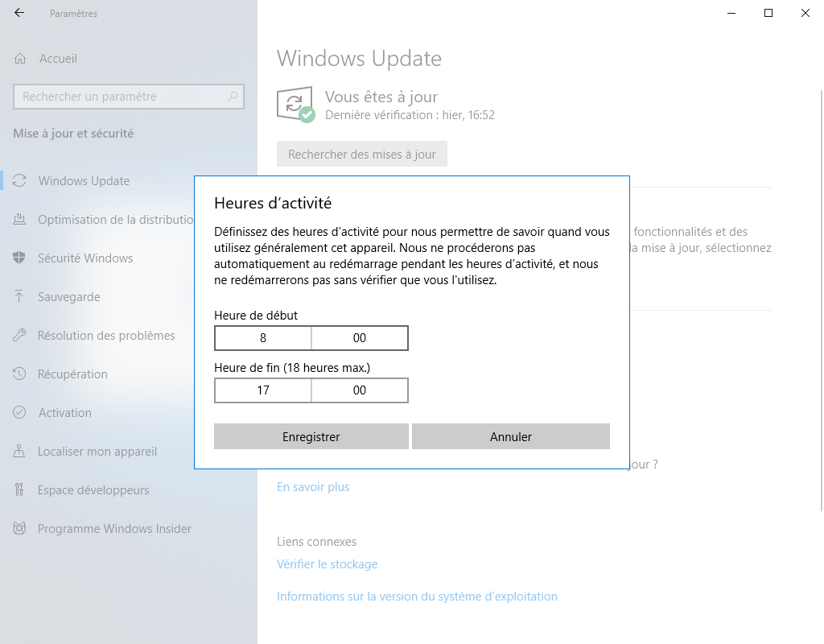824x644 pixels.
Task: Click the Sauvegarde upload arrow icon
Action: (19, 296)
